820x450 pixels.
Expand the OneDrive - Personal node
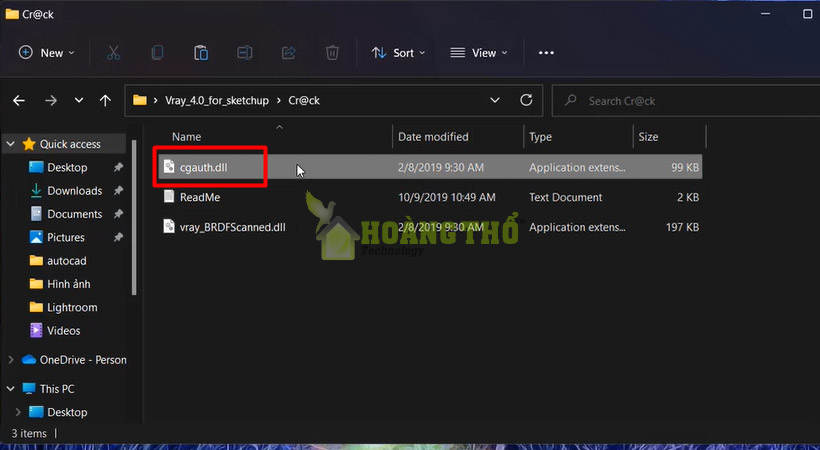pos(10,360)
